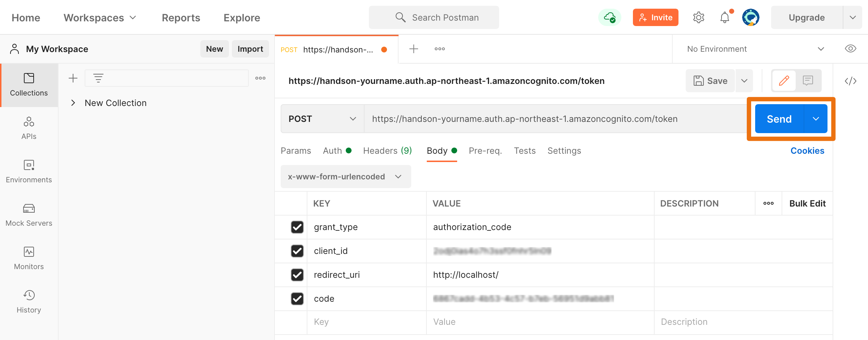Open the comments icon
Viewport: 868px width, 340px height.
[x=808, y=81]
